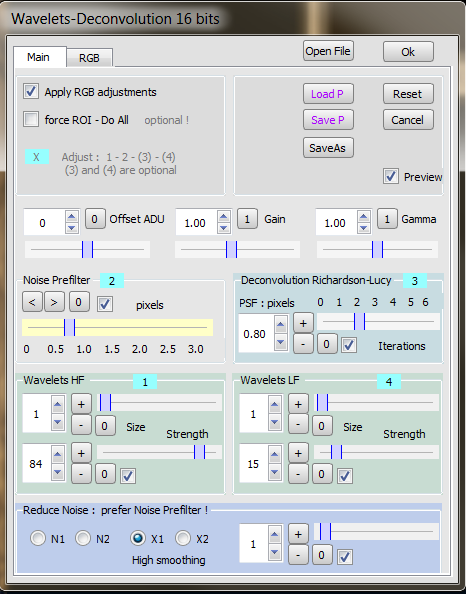Select the Main tab
The height and width of the screenshot is (594, 466).
[39, 57]
